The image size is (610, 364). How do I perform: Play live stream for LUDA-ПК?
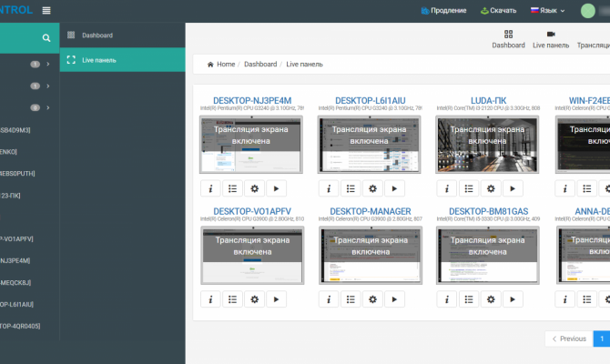[513, 188]
